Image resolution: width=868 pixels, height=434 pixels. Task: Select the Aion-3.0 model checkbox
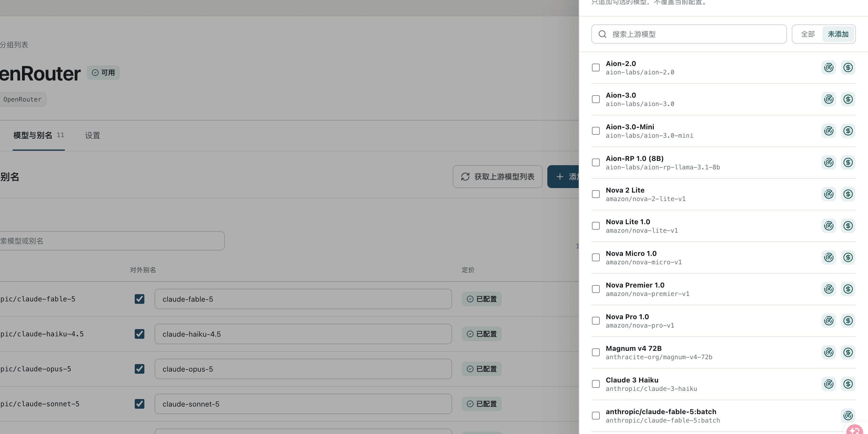point(596,99)
